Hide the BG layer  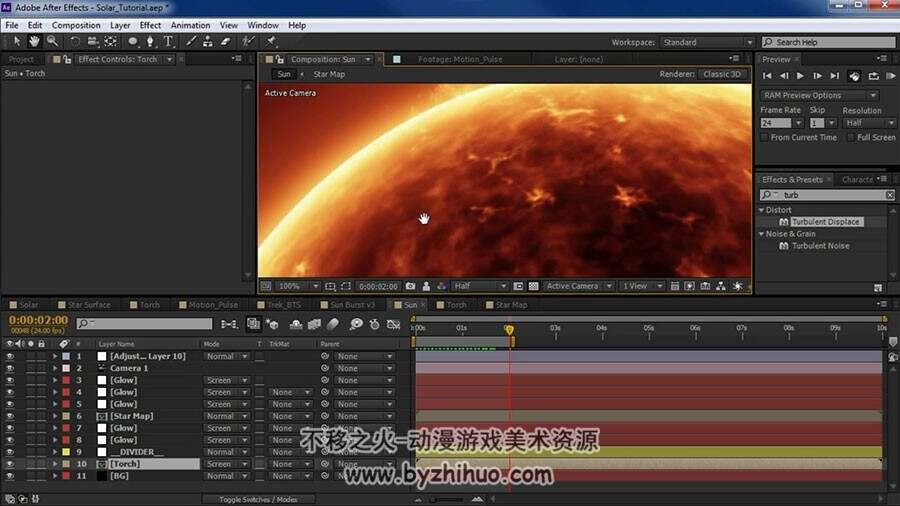click(10, 476)
